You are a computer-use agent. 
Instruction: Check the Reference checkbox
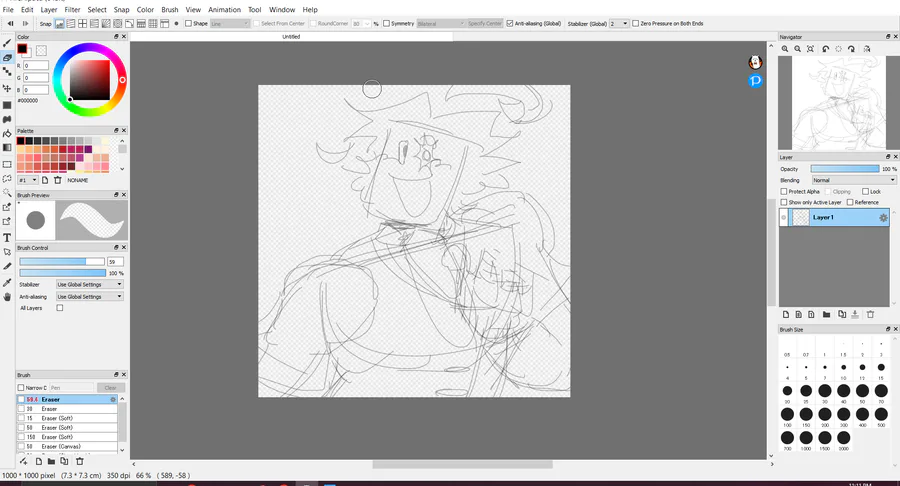(850, 203)
